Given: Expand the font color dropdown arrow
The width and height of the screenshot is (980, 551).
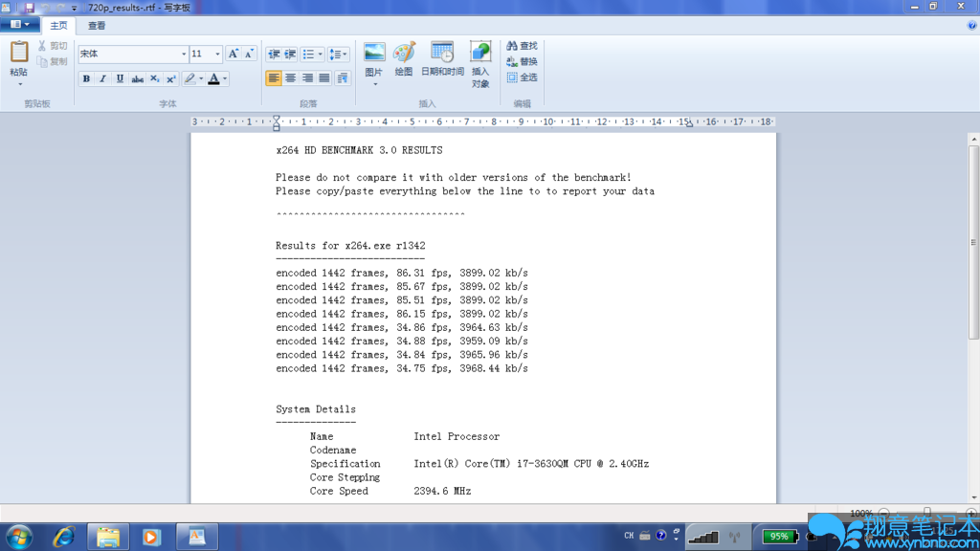Looking at the screenshot, I should tap(225, 78).
